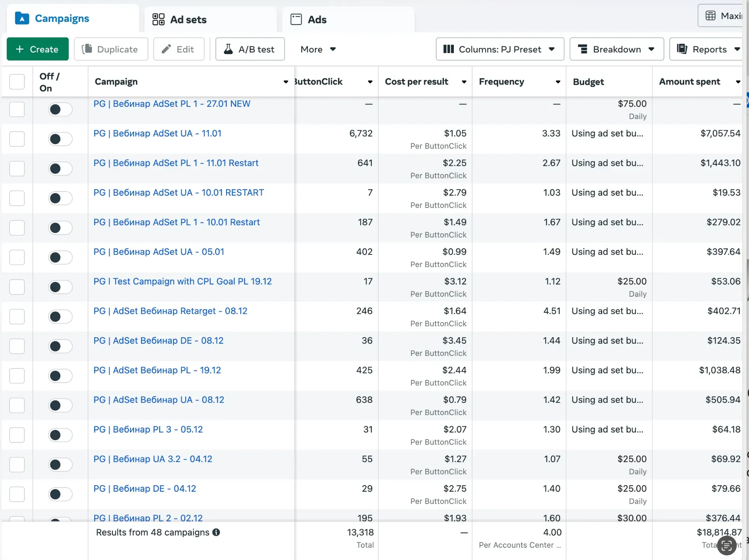Click the green Create button
The width and height of the screenshot is (749, 560).
click(37, 49)
